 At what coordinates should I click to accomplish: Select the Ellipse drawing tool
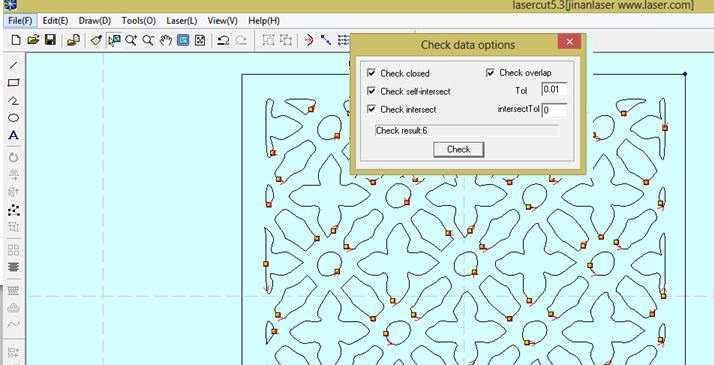click(14, 118)
